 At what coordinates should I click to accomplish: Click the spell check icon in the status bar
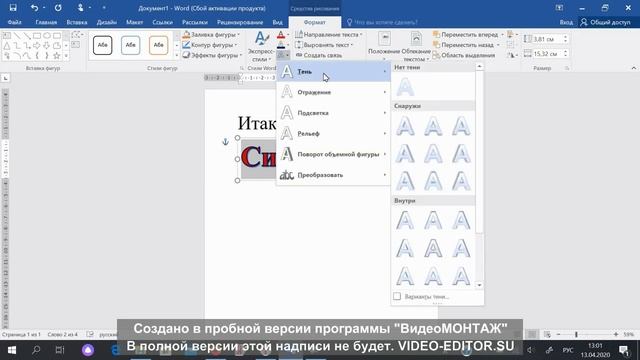coord(90,334)
